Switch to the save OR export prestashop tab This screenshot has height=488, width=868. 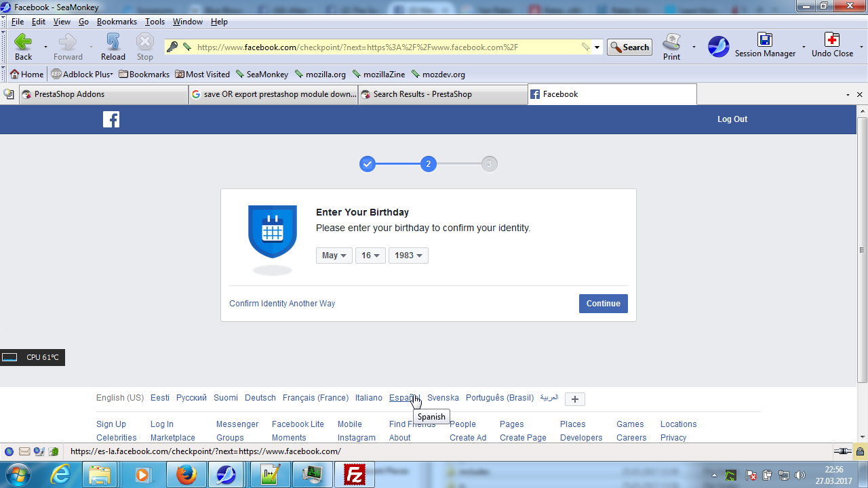[273, 94]
